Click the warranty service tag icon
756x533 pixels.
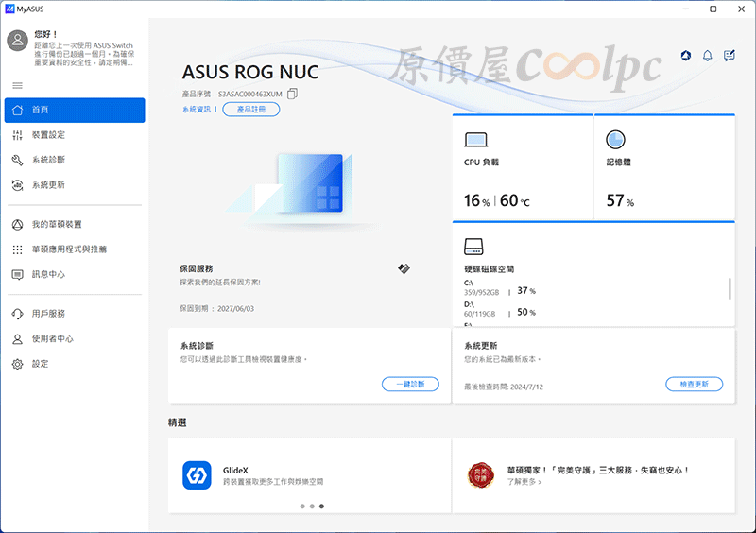[404, 268]
